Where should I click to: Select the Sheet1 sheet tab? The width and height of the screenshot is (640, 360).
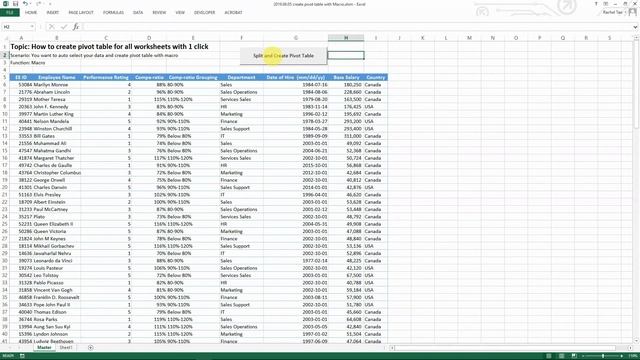[x=66, y=347]
